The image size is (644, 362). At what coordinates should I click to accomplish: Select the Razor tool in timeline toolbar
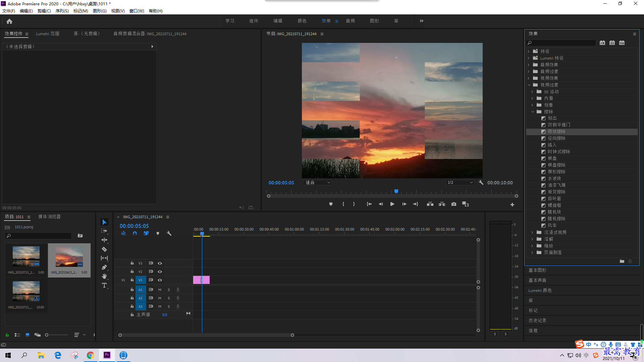(x=104, y=249)
